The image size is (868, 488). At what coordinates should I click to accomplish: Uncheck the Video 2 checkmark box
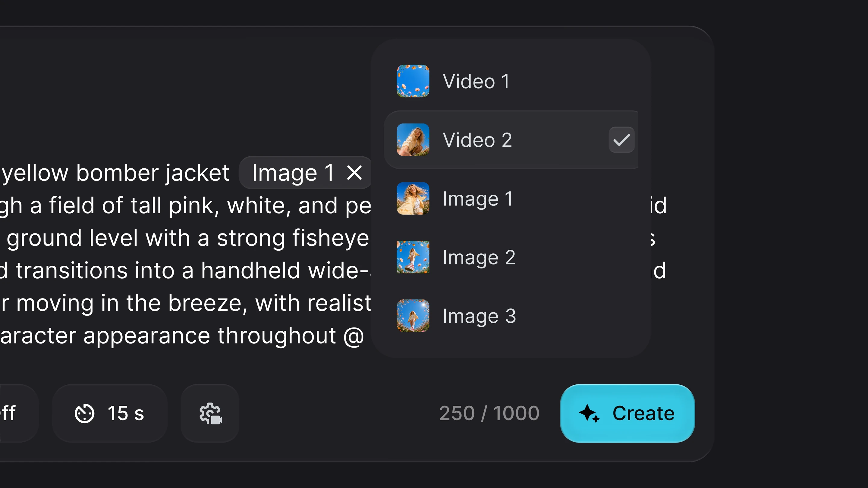(621, 140)
